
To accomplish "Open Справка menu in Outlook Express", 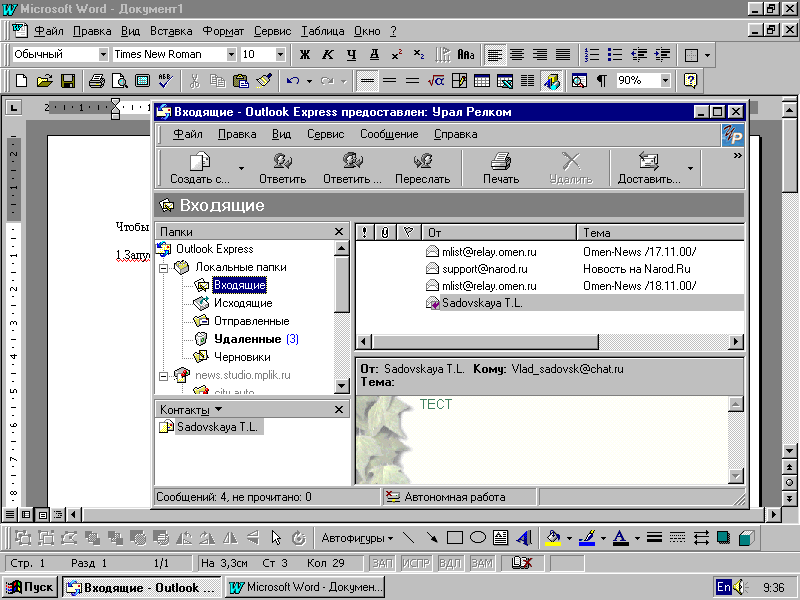I will (x=456, y=134).
